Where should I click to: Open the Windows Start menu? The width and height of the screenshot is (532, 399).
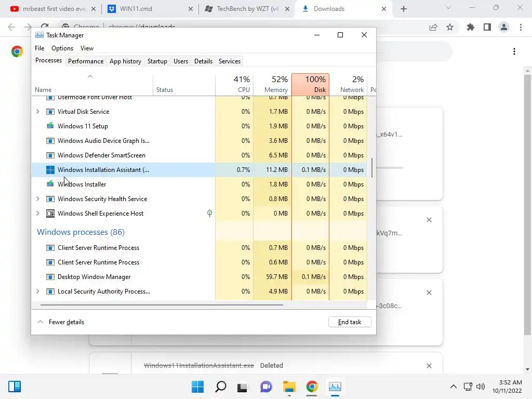point(197,387)
